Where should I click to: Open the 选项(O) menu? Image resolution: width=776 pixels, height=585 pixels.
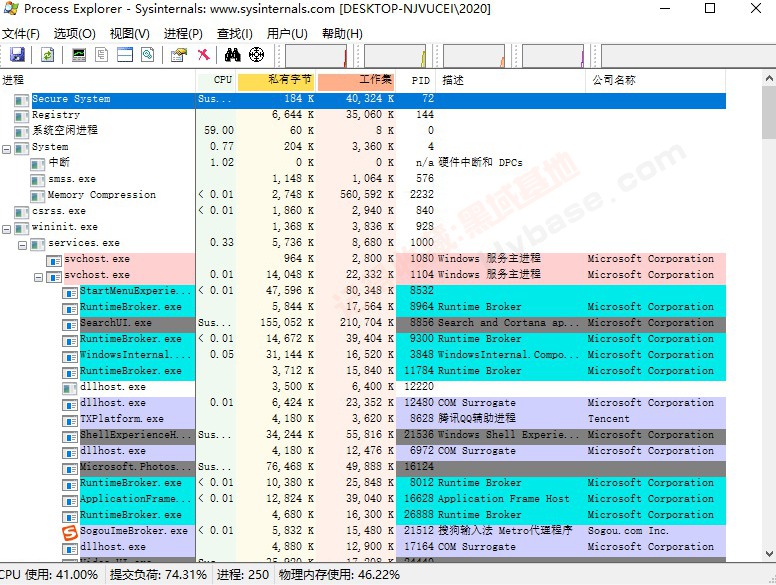click(75, 34)
